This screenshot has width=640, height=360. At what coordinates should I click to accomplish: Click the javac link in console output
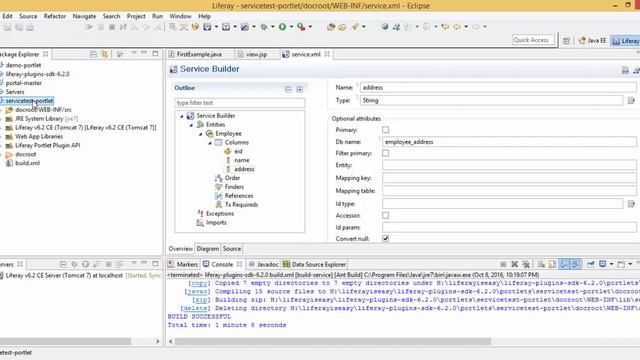click(198, 291)
